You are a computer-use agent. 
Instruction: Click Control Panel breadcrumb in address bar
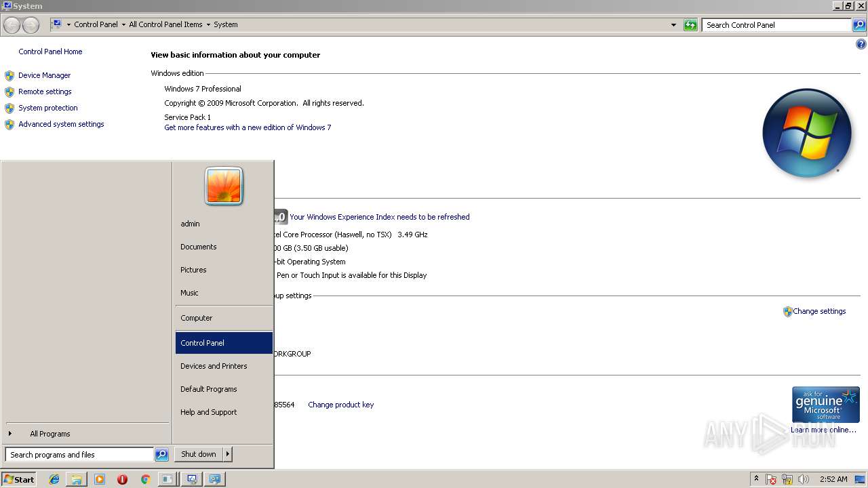[96, 24]
